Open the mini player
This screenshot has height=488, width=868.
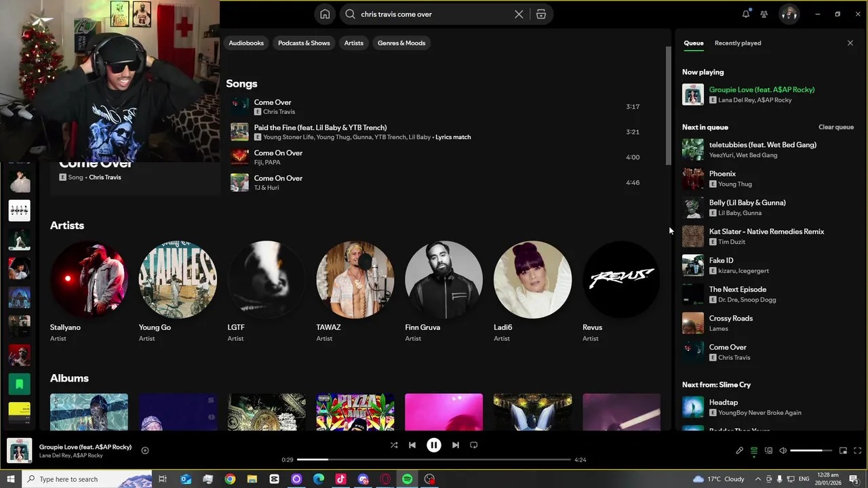843,451
